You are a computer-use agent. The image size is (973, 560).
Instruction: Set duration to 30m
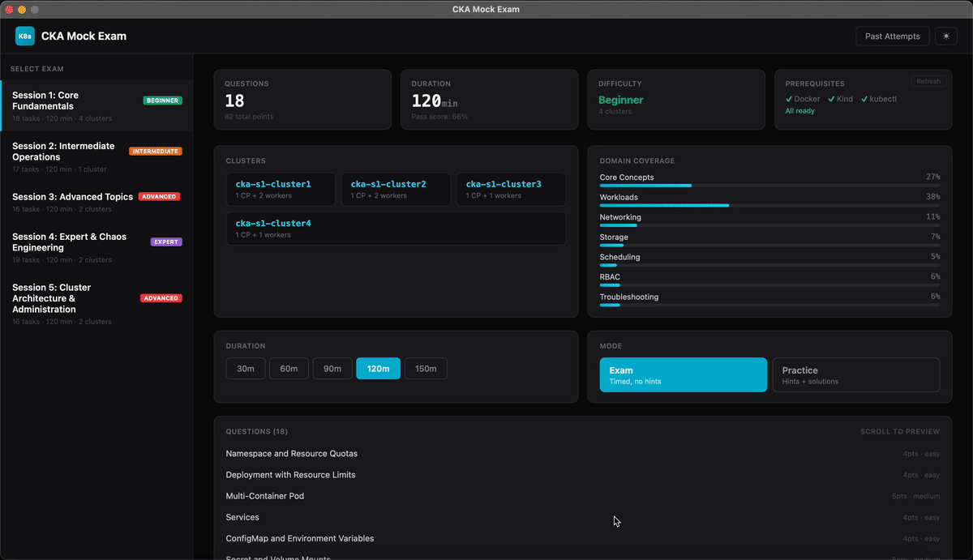246,369
